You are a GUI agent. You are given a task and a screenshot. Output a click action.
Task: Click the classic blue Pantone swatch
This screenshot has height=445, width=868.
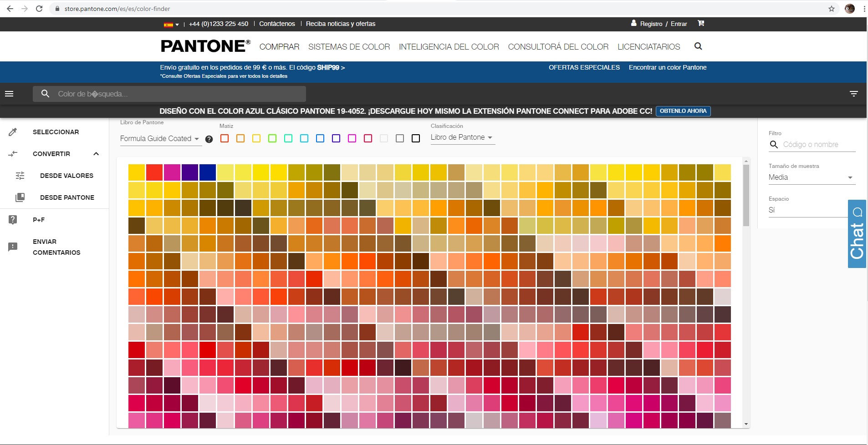(x=207, y=172)
